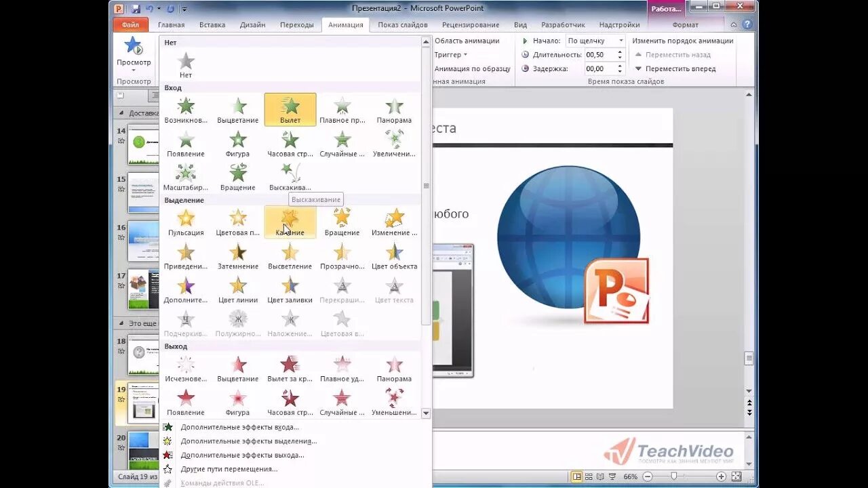Image resolution: width=868 pixels, height=488 pixels.
Task: Apply the Цветовая пульсация emphasis effect
Action: 238,222
